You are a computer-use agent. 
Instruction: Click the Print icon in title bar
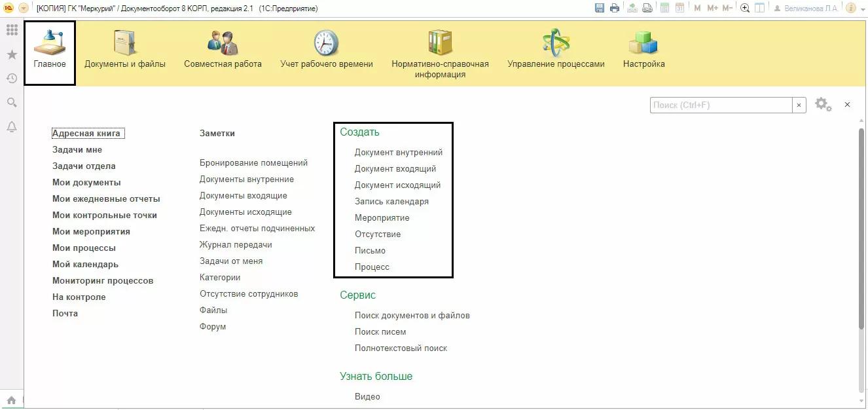click(x=615, y=9)
